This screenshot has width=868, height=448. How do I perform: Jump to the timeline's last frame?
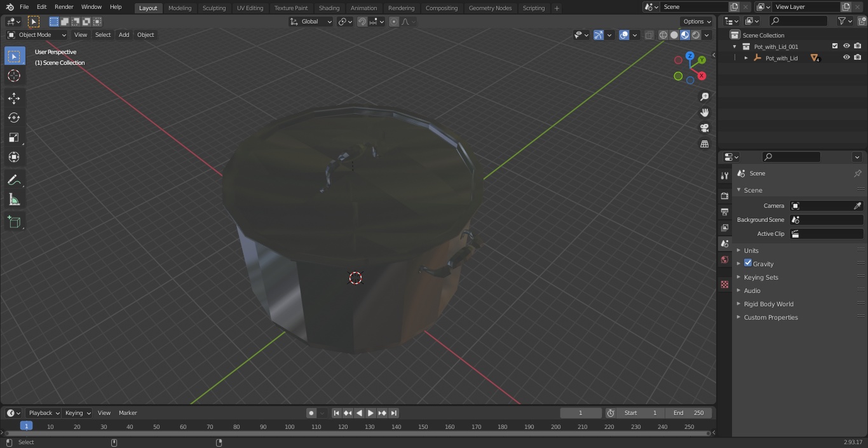(394, 413)
